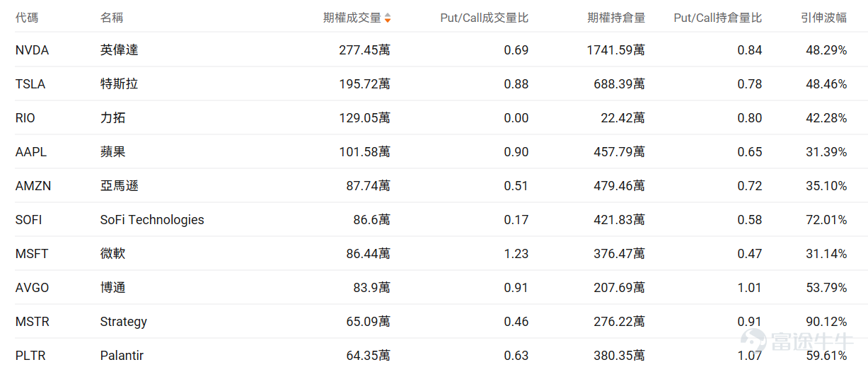
Task: Click AVGO Put/Call open interest ratio 1.01
Action: [750, 288]
